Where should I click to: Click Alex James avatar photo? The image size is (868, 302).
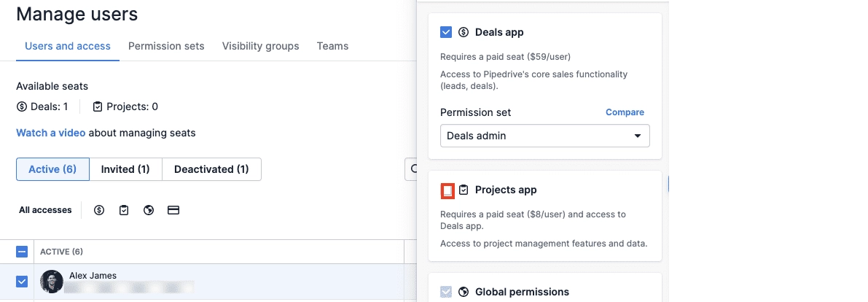(x=52, y=282)
